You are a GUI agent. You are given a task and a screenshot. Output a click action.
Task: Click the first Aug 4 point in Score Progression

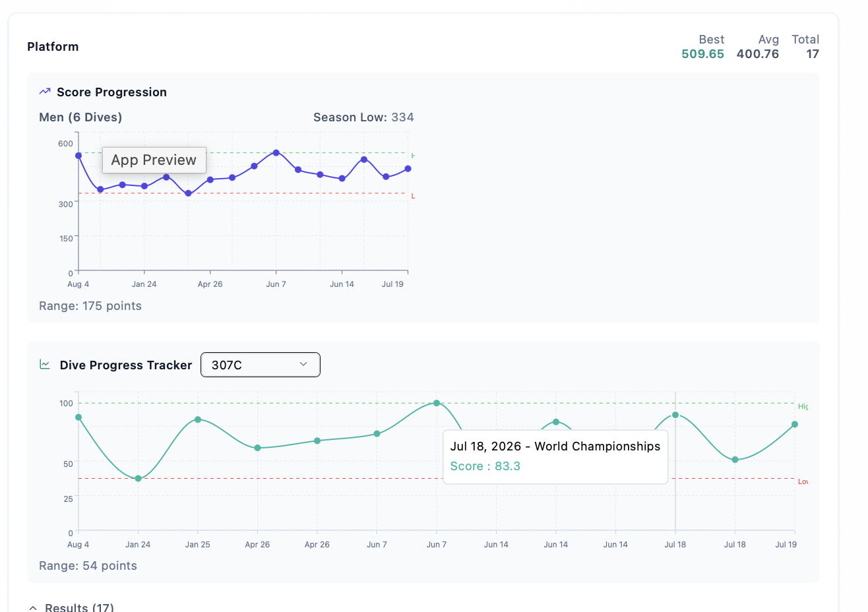pos(78,156)
